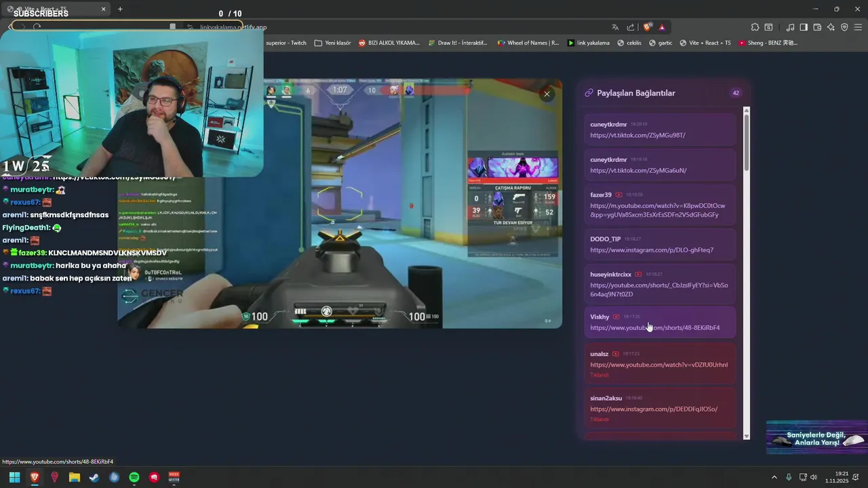Open the Sheng - BENZ bookmark

click(768, 43)
